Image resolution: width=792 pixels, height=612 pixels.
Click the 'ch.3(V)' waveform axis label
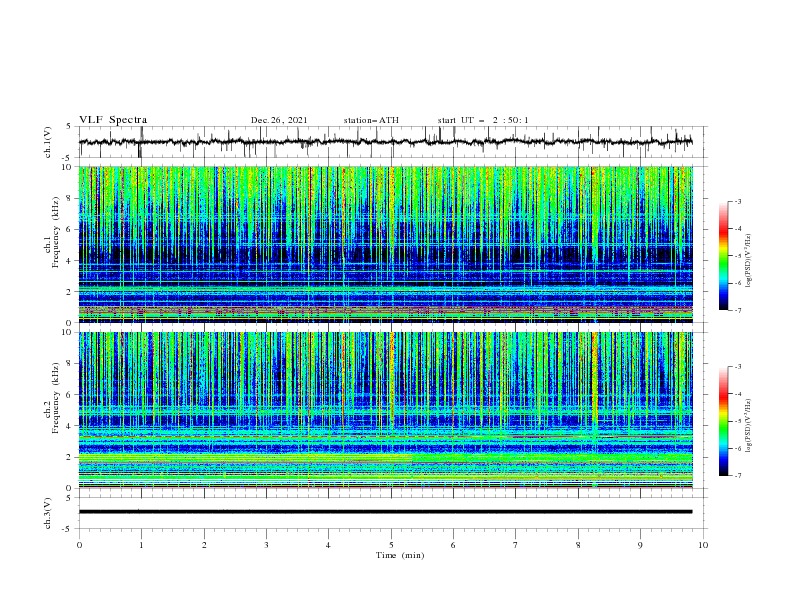coord(48,513)
